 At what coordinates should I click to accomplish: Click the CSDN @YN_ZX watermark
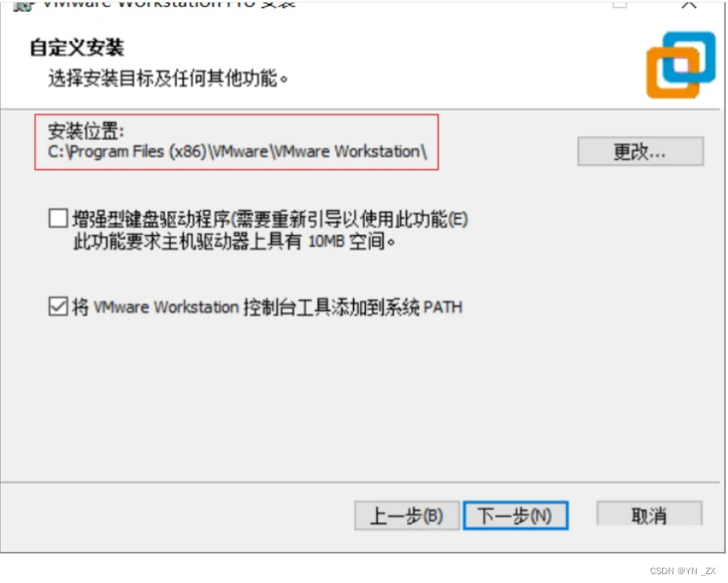point(682,570)
